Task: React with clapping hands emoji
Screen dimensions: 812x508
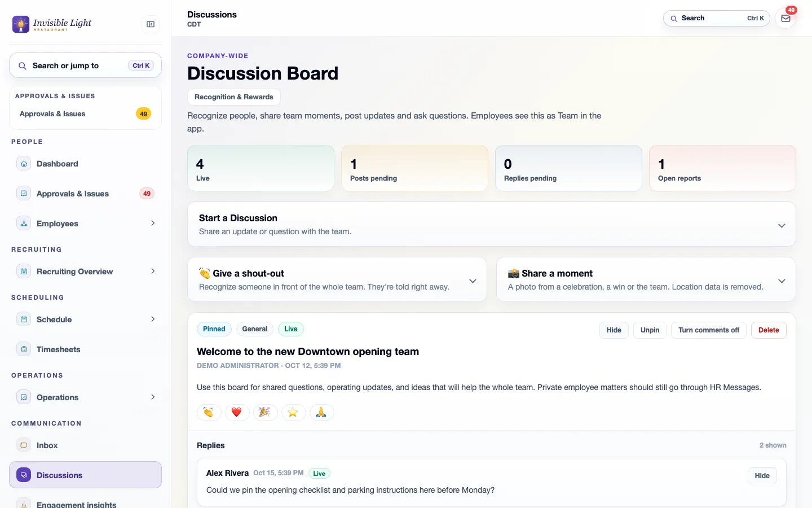Action: click(x=209, y=413)
